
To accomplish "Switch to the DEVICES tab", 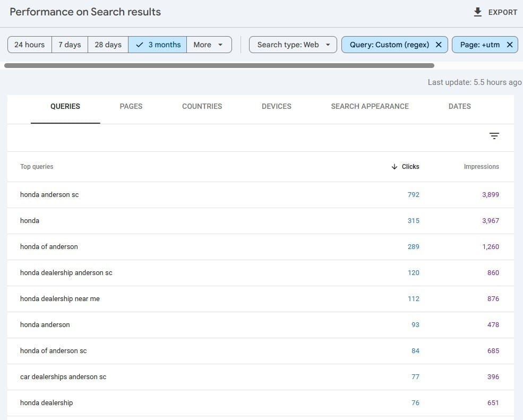I will [x=277, y=106].
